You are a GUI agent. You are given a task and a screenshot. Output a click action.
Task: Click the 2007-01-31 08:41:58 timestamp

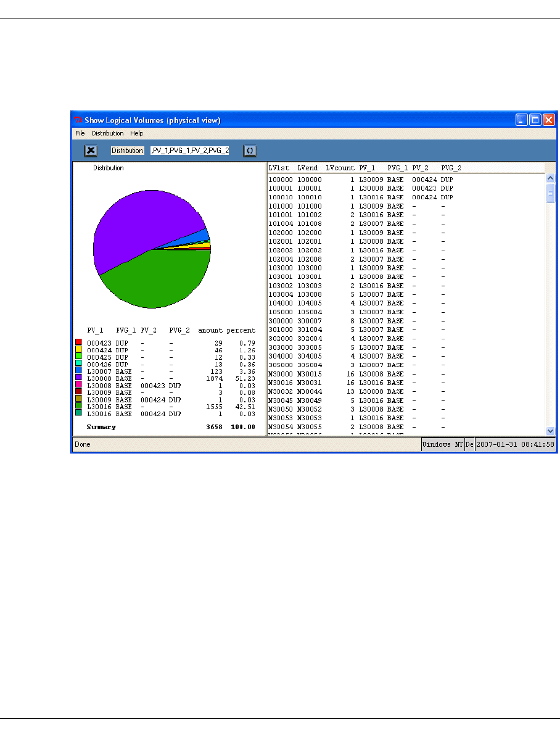click(515, 444)
